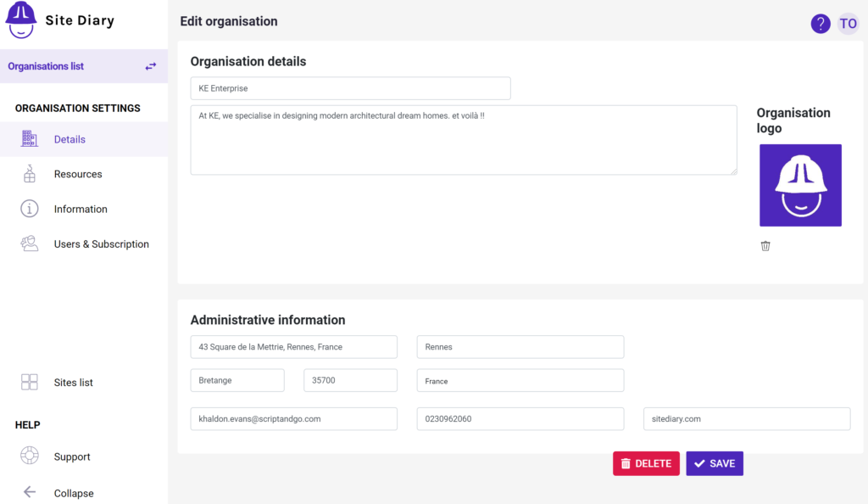Click the Site Diary helmet logo
868x504 pixels.
pyautogui.click(x=21, y=20)
